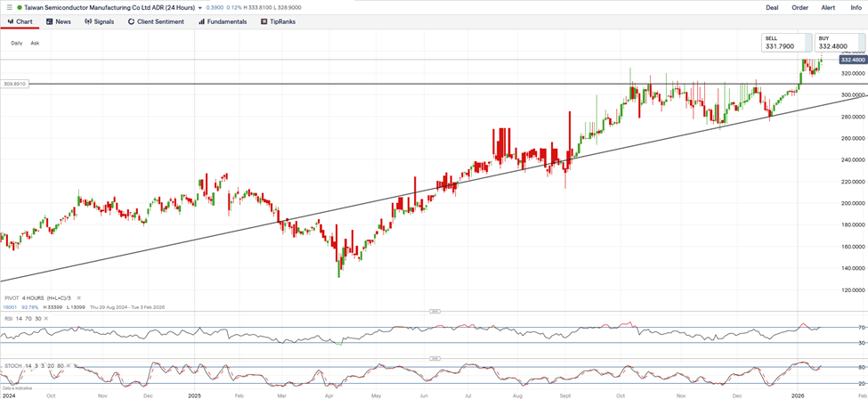Click the 2025 label on time axis
The height and width of the screenshot is (399, 868).
pos(194,396)
